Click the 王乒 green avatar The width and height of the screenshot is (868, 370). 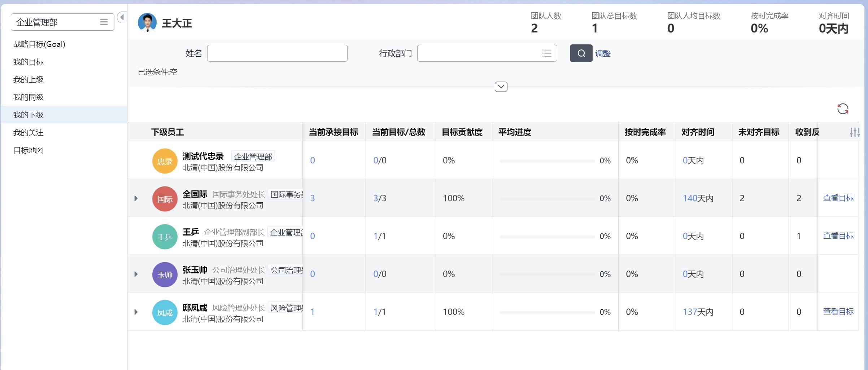pos(165,237)
